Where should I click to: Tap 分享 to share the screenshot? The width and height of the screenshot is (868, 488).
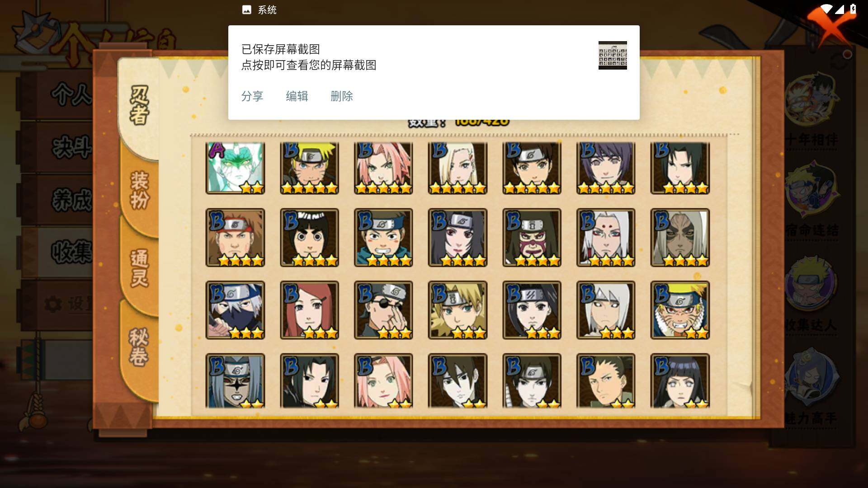click(252, 96)
